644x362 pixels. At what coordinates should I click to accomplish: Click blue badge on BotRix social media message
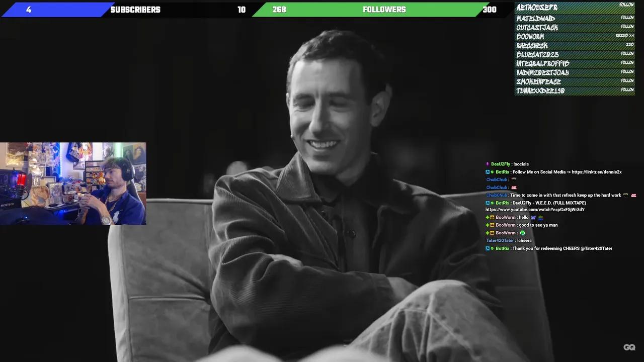[x=488, y=172]
